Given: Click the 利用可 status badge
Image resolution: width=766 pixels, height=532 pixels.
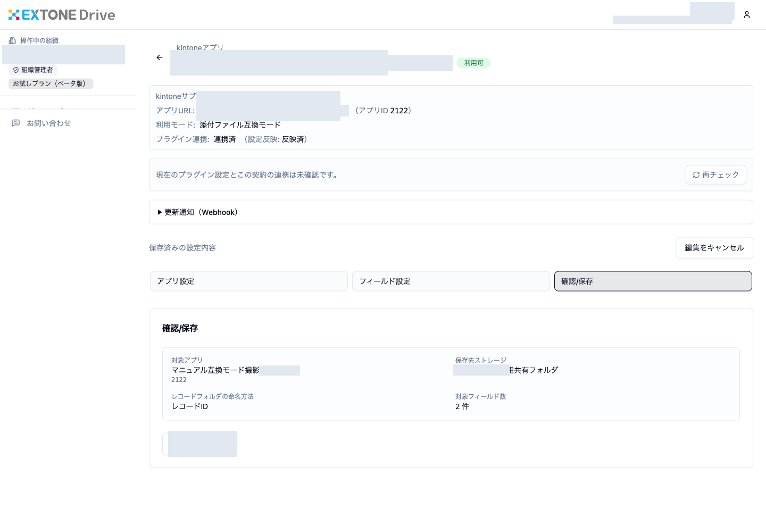Looking at the screenshot, I should pyautogui.click(x=473, y=63).
